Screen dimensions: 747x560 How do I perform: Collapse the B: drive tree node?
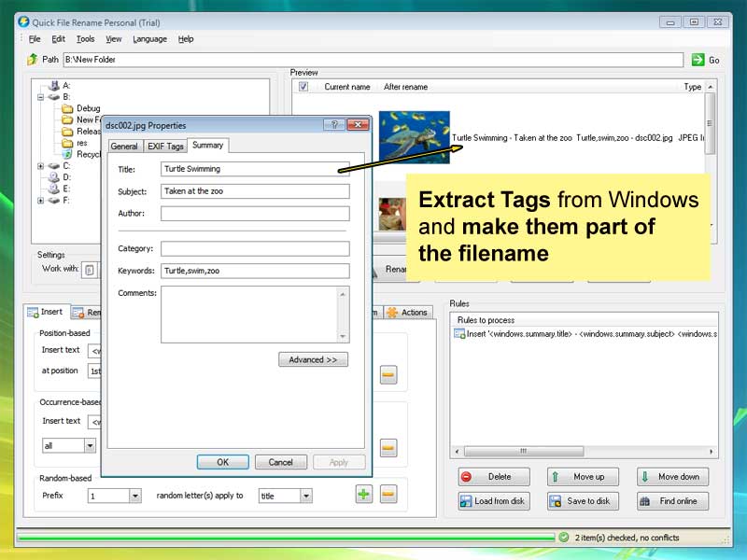(41, 97)
